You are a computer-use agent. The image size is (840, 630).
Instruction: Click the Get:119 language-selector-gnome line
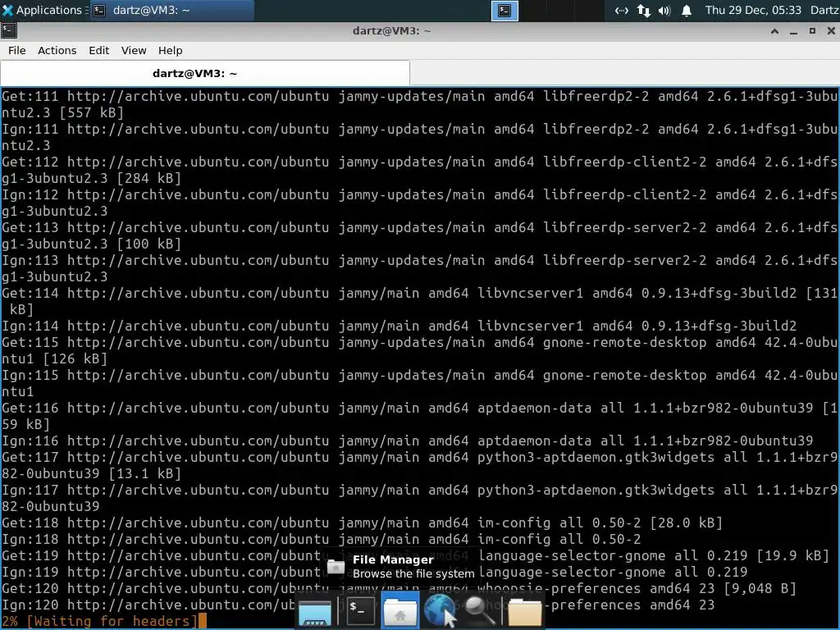(416, 555)
